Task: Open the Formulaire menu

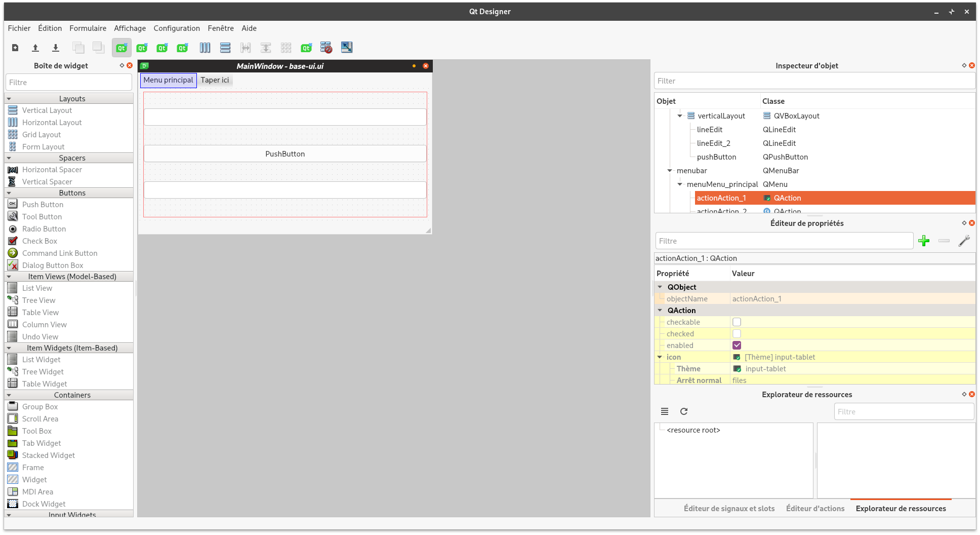Action: pos(88,28)
